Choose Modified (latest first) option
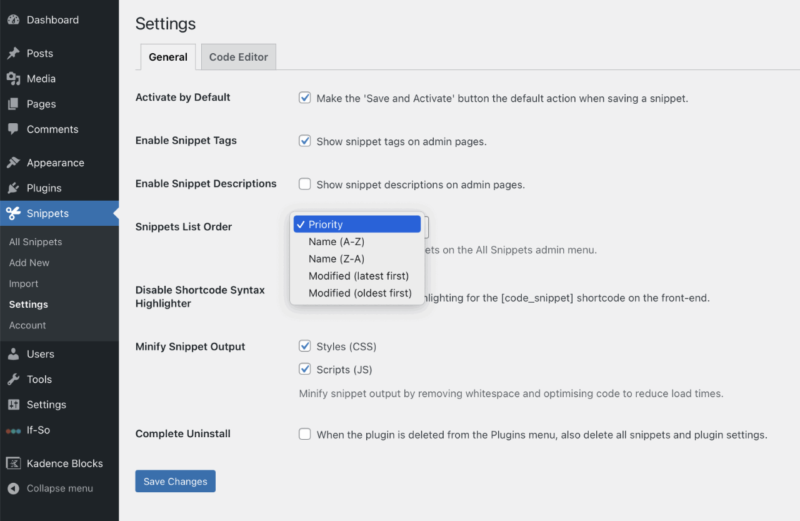Viewport: 800px width, 521px height. pos(359,276)
